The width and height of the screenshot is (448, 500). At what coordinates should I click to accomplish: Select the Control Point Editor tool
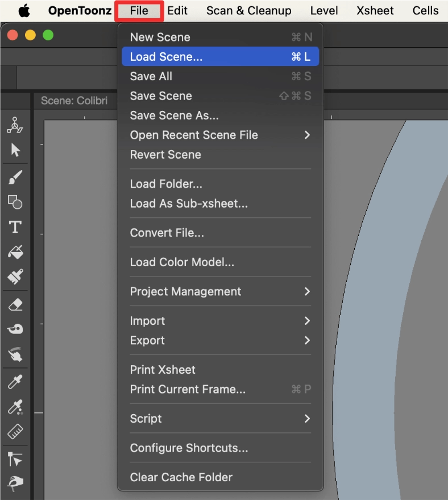pos(15,459)
